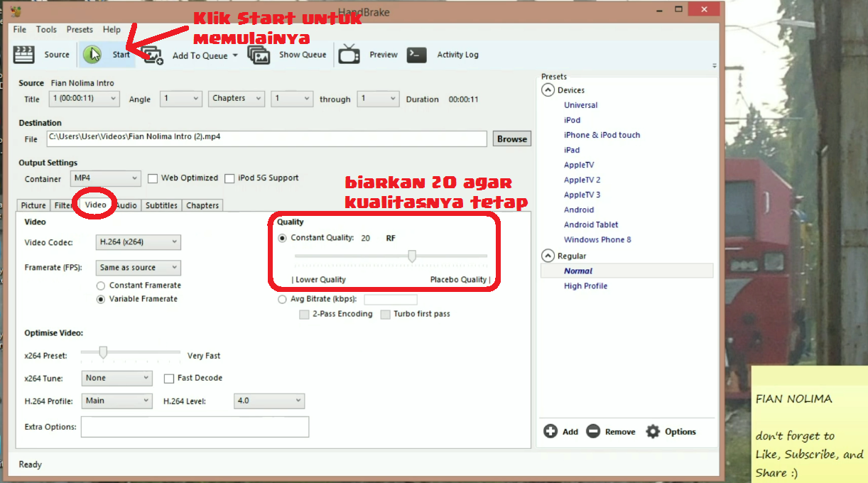Click the Extra Options text field
The image size is (868, 483).
(195, 427)
